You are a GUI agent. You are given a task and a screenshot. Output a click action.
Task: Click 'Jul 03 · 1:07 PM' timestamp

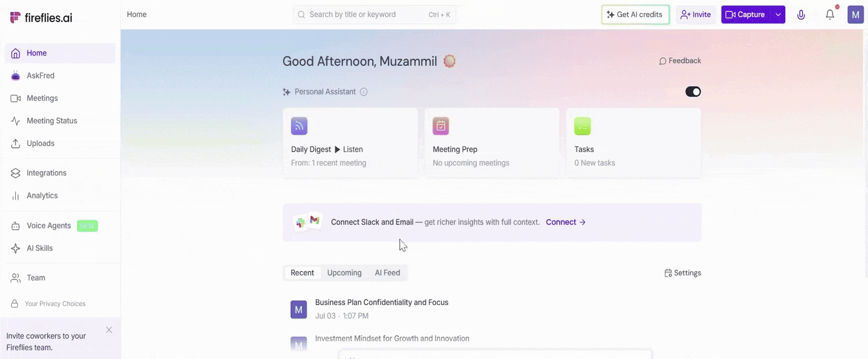coord(342,316)
